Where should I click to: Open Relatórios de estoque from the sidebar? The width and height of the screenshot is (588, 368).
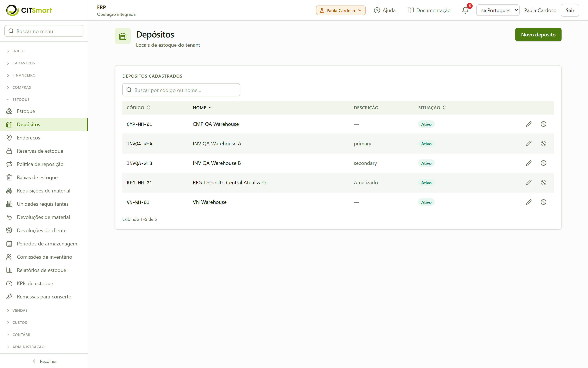(x=44, y=270)
